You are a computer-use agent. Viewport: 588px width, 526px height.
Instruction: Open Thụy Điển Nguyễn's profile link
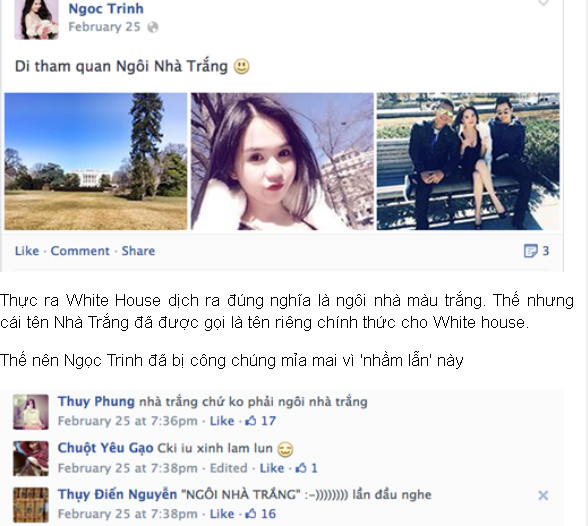tap(117, 494)
